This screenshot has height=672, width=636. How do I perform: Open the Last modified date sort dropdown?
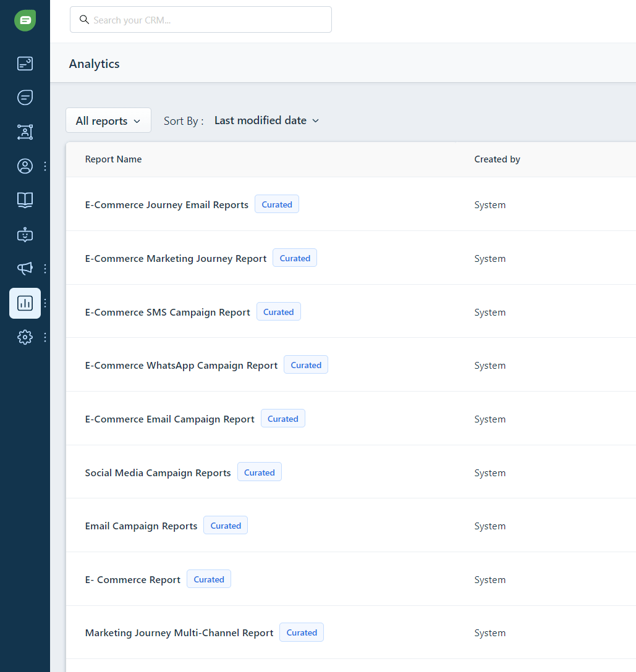click(x=266, y=120)
